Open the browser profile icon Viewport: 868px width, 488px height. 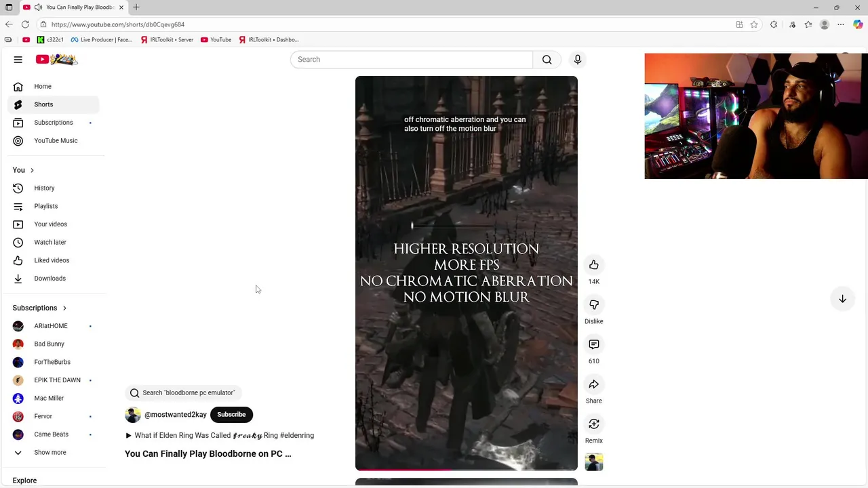[825, 24]
